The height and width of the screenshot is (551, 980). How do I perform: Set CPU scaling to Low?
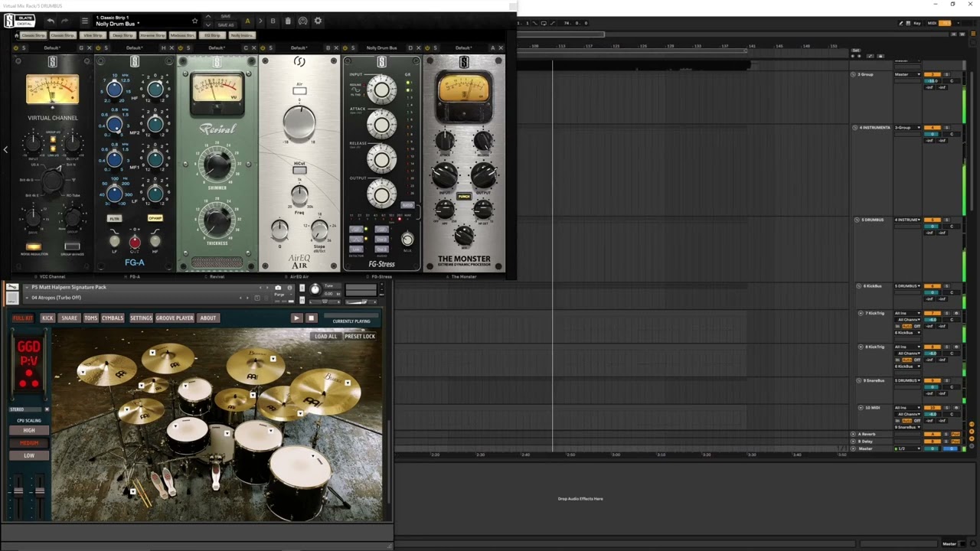click(29, 455)
